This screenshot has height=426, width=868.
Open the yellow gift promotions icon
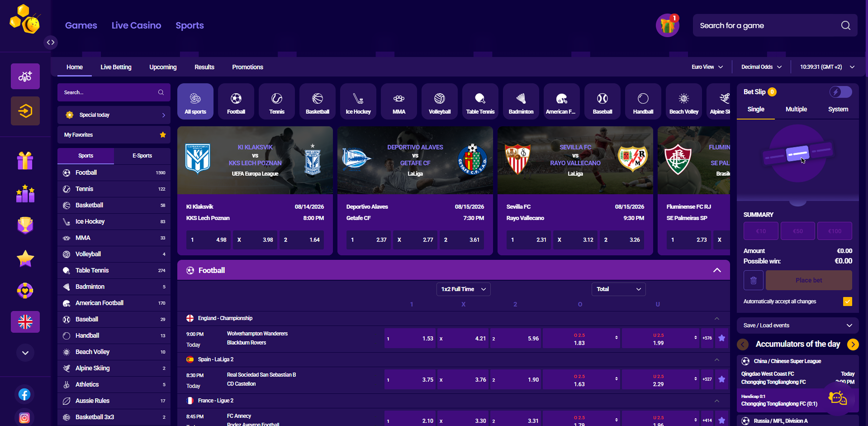(x=25, y=160)
